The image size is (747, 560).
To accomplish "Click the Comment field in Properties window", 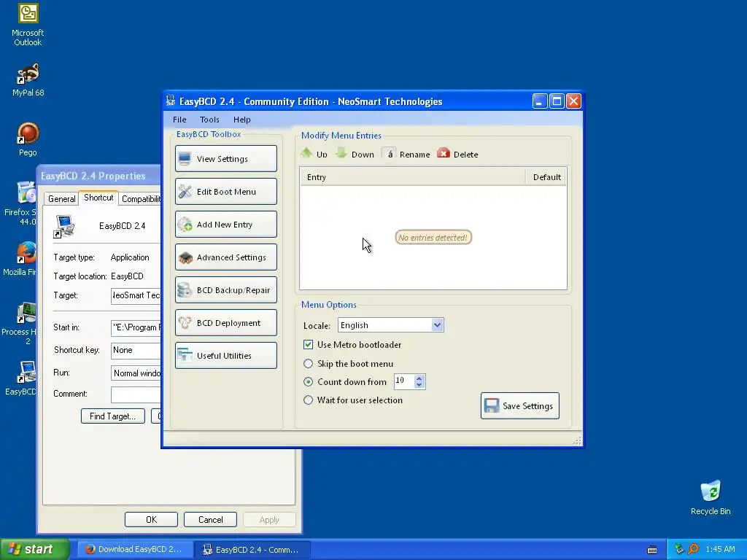I will (136, 394).
